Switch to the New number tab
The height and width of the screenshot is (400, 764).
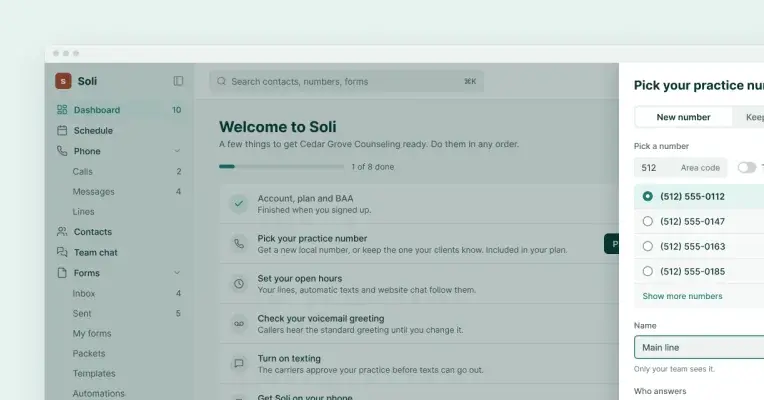tap(683, 117)
